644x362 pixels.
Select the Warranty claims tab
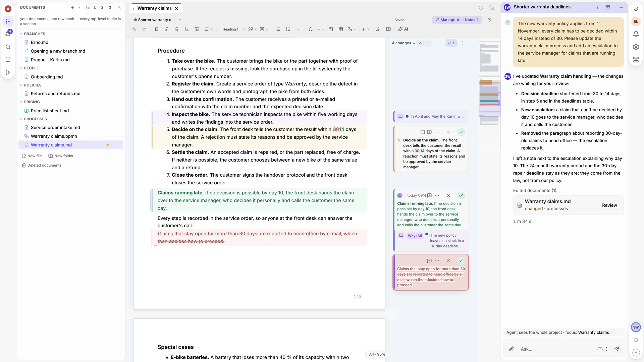pos(154,8)
